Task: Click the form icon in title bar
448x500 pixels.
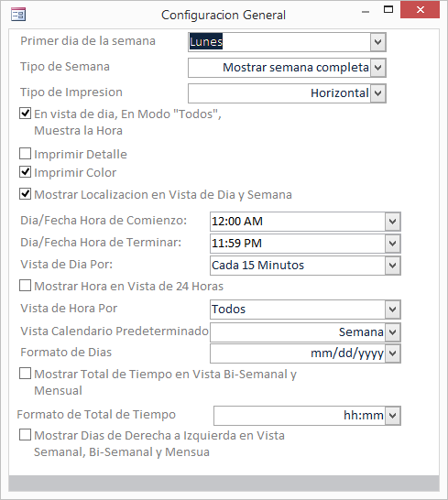Action: pyautogui.click(x=18, y=15)
